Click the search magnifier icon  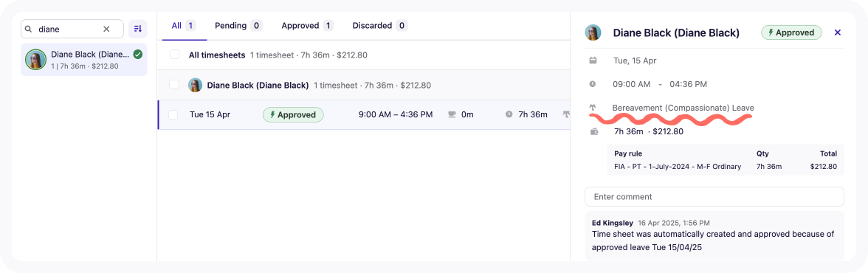(x=29, y=29)
